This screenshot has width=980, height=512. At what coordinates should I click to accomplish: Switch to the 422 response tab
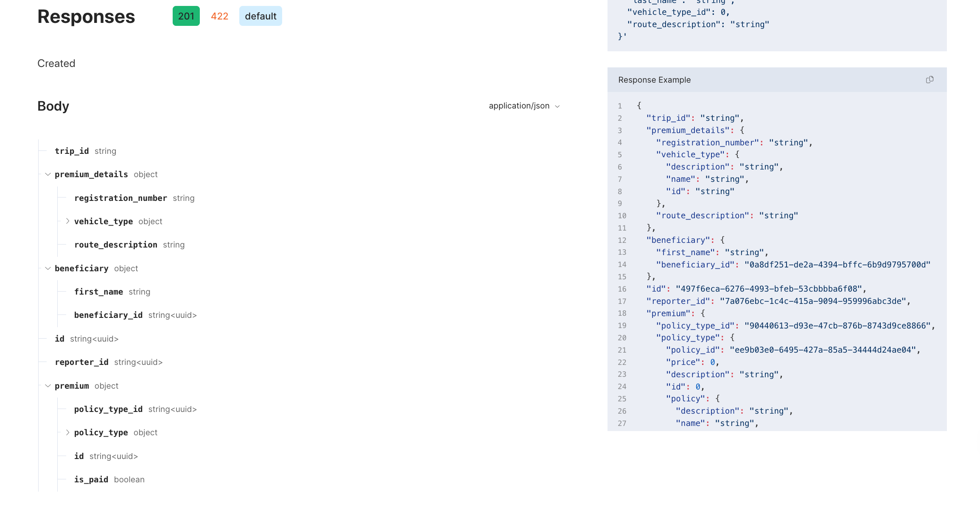pos(219,16)
